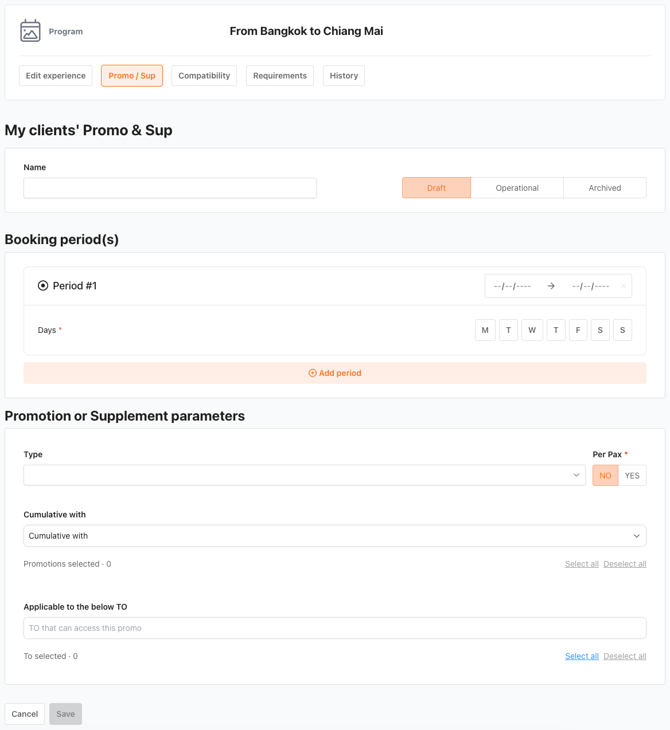Expand the Cumulative with dropdown

click(335, 536)
